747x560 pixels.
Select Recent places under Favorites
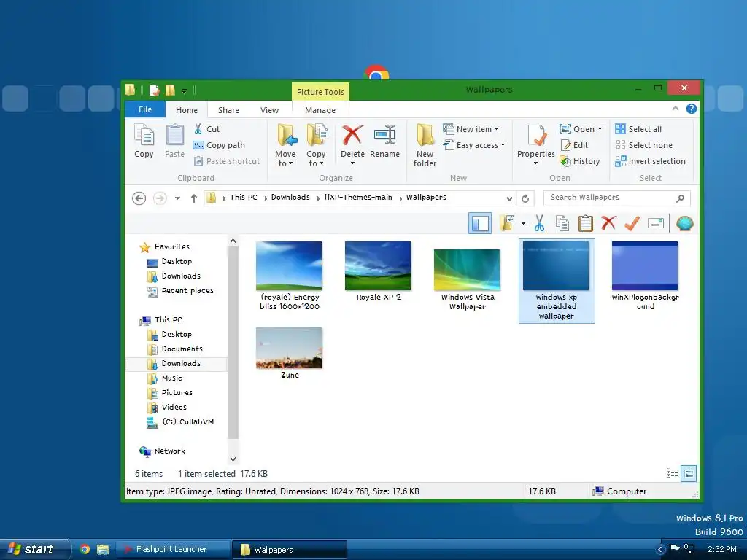tap(187, 290)
